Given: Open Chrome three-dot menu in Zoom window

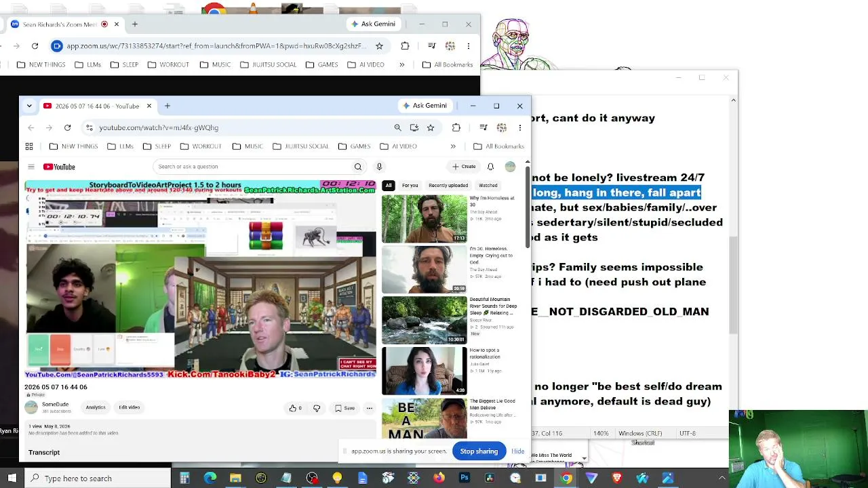Looking at the screenshot, I should point(469,46).
